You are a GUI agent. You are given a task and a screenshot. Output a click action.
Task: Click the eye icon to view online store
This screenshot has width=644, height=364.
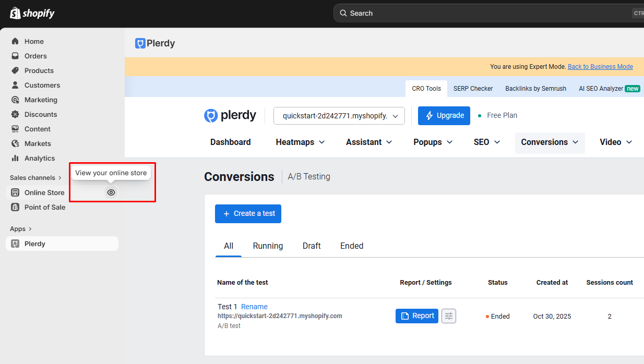click(111, 192)
